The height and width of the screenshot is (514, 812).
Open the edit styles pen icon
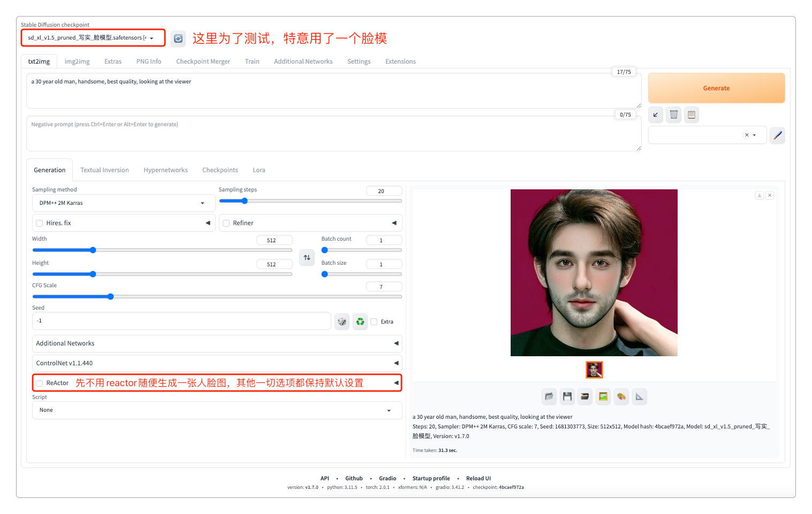click(x=777, y=135)
